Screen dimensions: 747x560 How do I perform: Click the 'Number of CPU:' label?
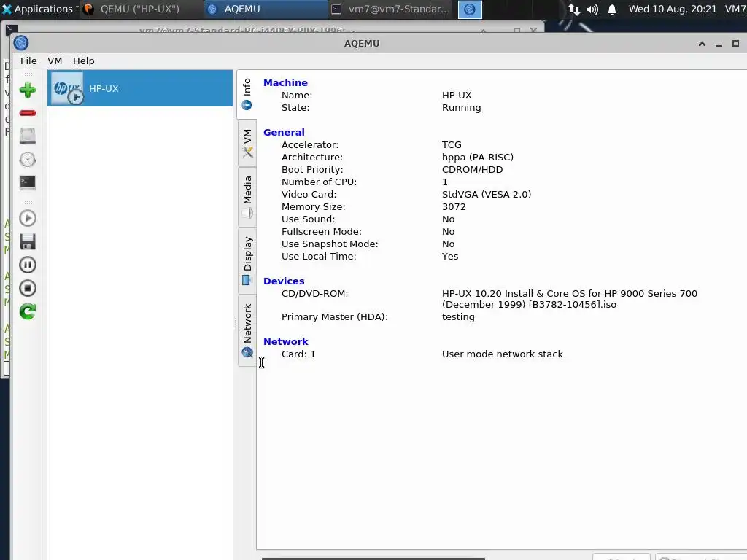tap(319, 182)
